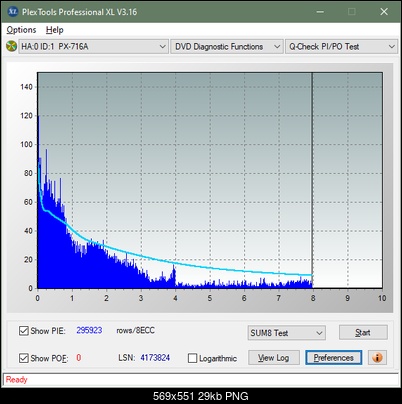Click the POF count value 0
This screenshot has height=404, width=402.
pos(79,358)
